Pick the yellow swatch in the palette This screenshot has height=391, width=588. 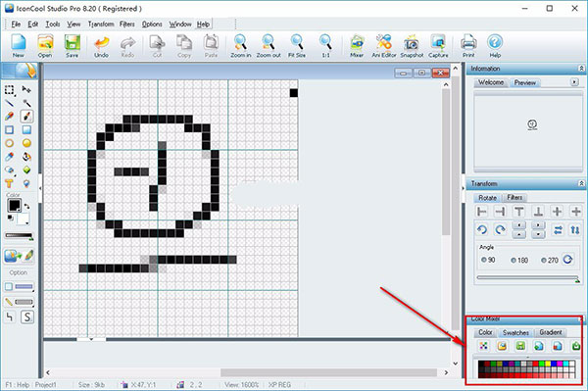click(x=547, y=364)
